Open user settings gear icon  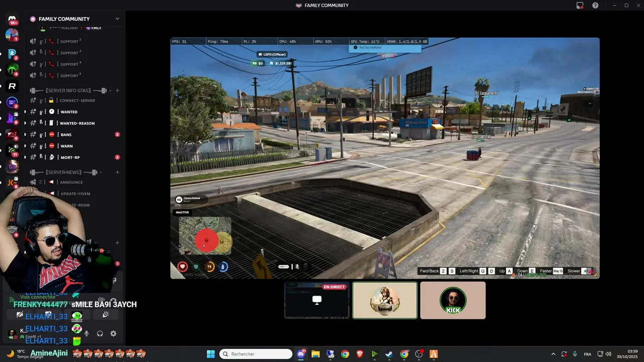pos(113,333)
